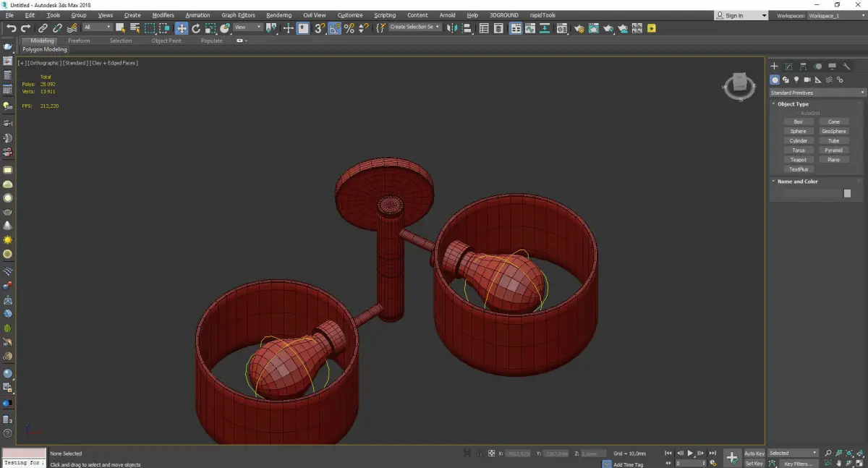Click the ViewCube in the viewport
The image size is (868, 468).
tap(739, 86)
